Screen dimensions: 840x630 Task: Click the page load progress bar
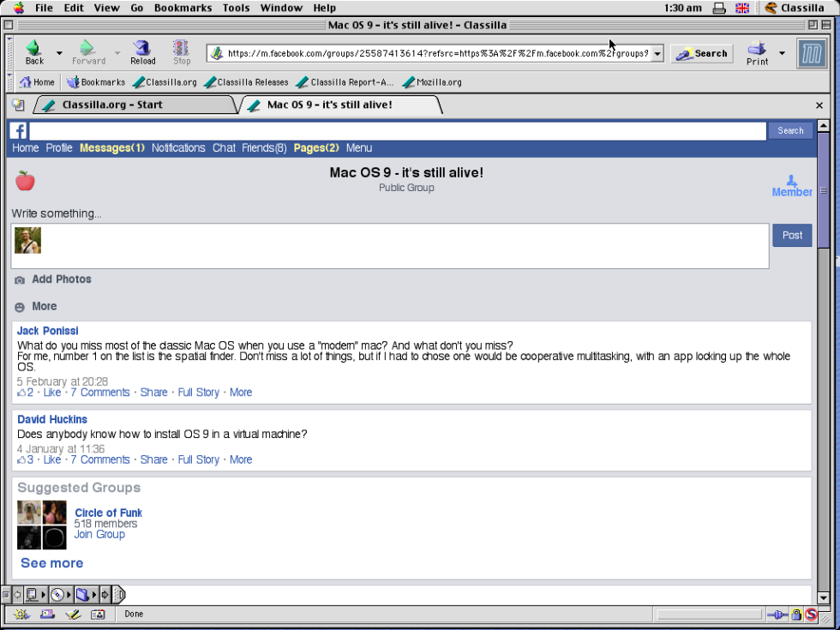tap(708, 614)
